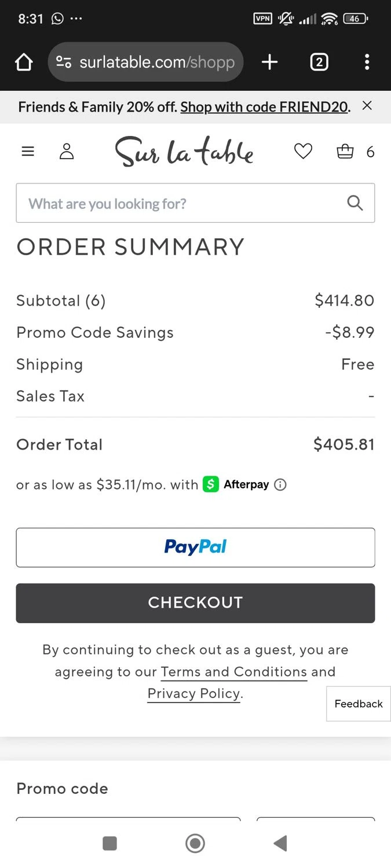Open a new browser tab

pyautogui.click(x=269, y=62)
